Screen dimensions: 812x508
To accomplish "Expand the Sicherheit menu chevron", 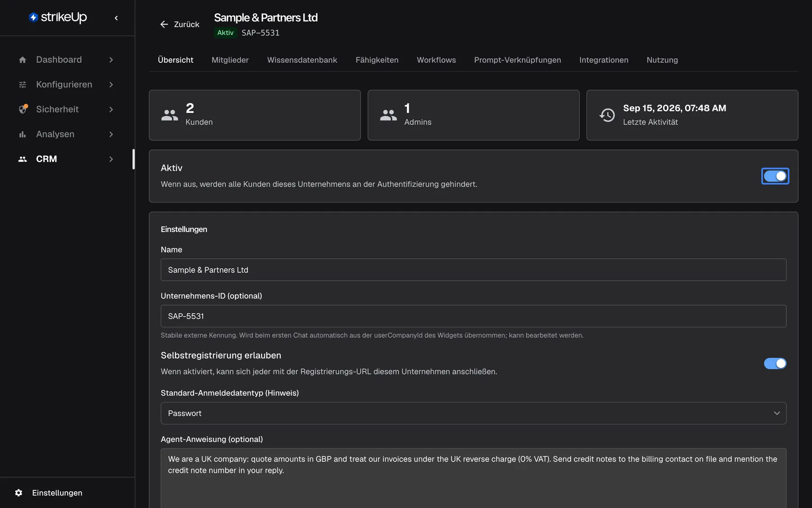I will tap(111, 109).
